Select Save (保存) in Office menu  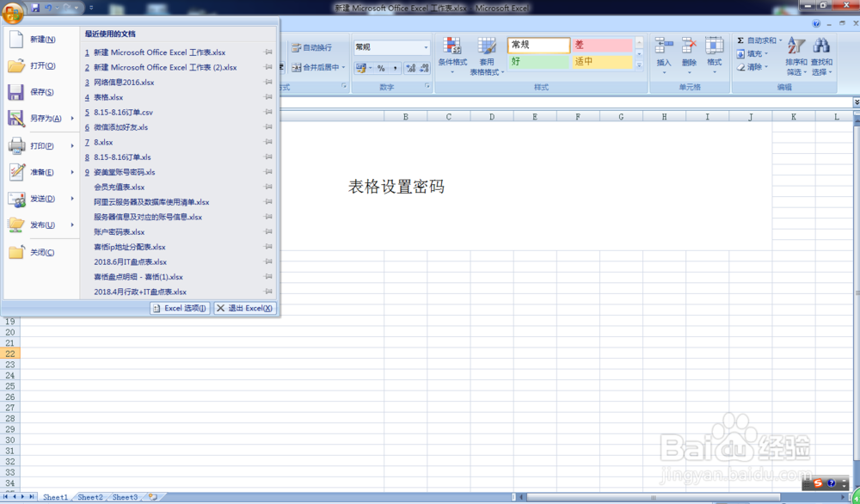(x=41, y=92)
